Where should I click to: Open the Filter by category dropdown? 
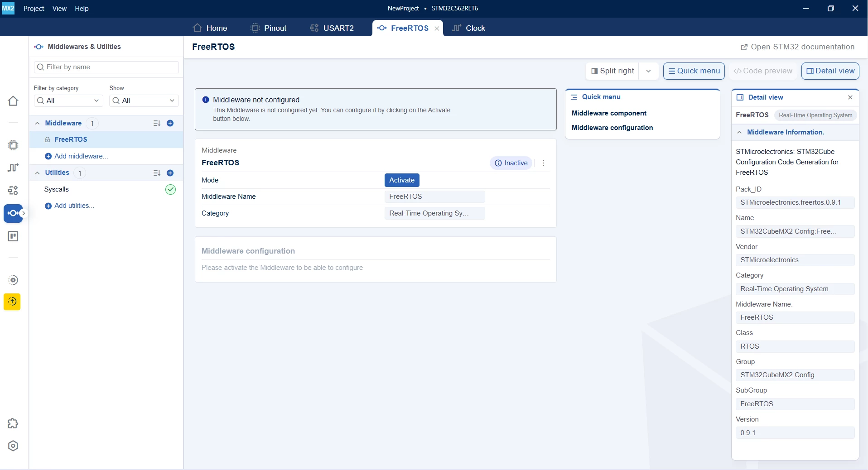[x=68, y=101]
